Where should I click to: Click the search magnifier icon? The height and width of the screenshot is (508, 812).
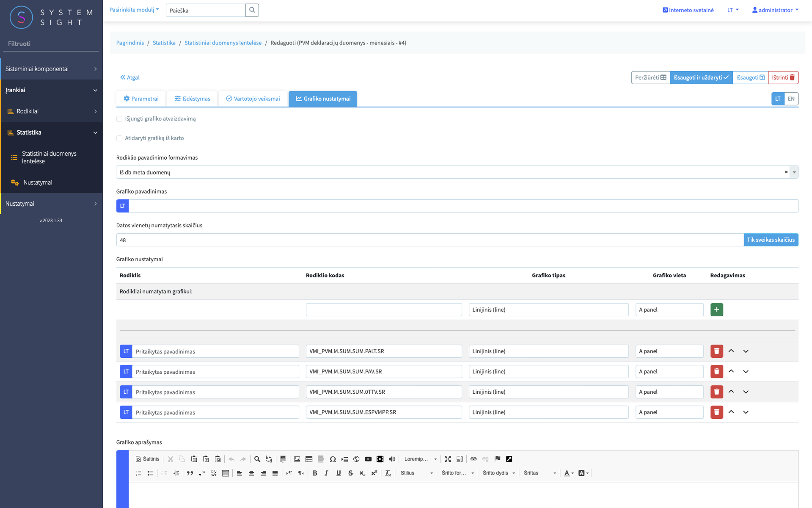[252, 10]
